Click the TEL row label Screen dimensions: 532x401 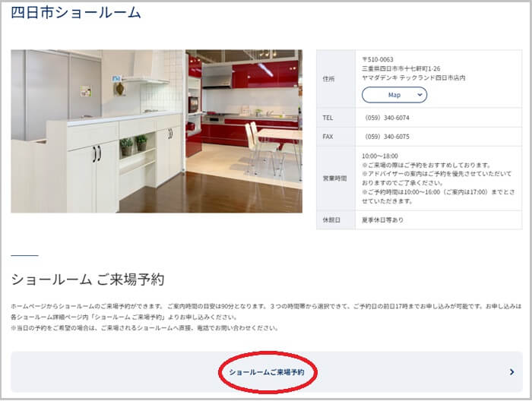328,118
